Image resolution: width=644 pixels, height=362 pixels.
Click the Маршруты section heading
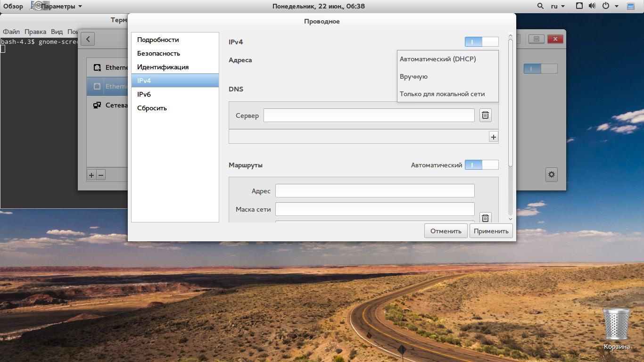coord(246,165)
